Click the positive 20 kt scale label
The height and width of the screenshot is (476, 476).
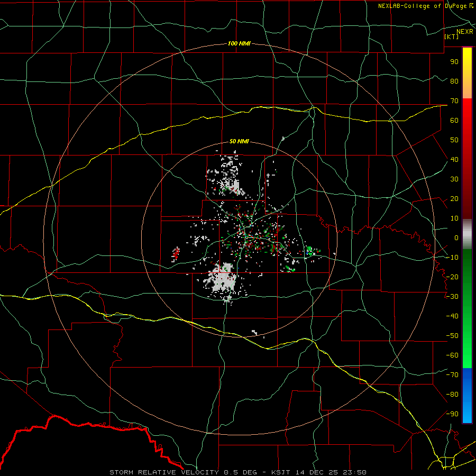point(454,199)
